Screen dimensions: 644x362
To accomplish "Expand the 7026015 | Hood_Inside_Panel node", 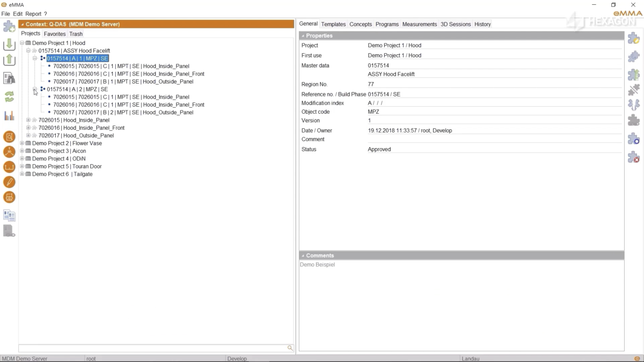I will (x=28, y=120).
